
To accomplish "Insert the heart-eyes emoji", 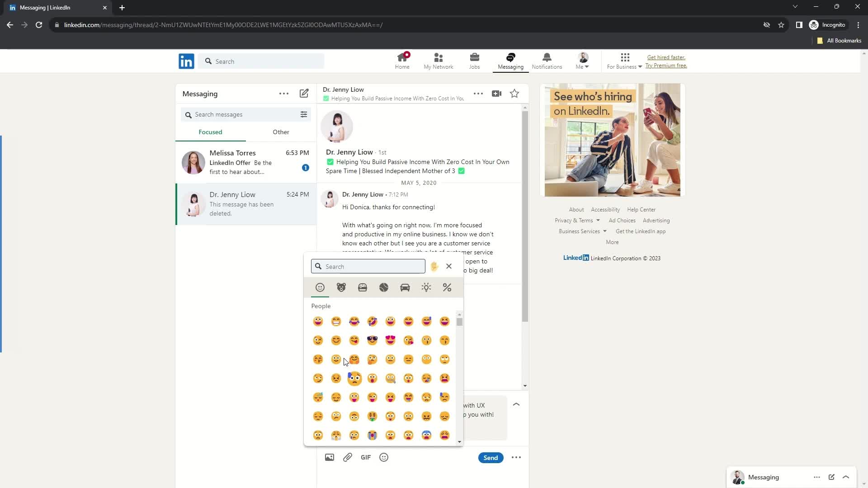I will [390, 340].
